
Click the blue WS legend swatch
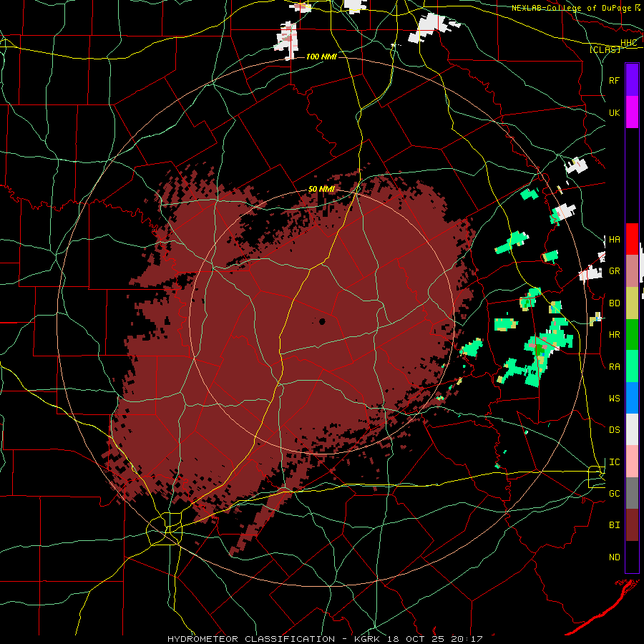coord(632,398)
